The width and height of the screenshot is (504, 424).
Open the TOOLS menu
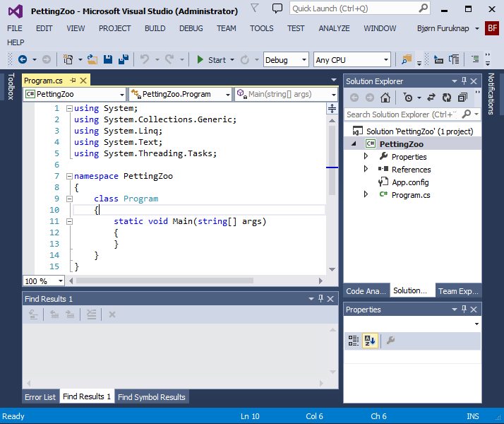(x=262, y=28)
